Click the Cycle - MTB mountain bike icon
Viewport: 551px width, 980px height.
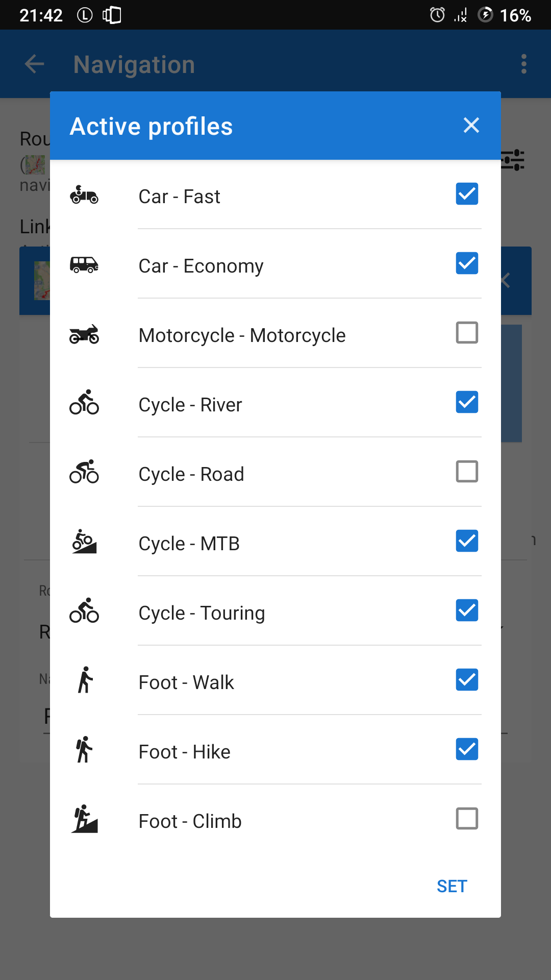click(84, 542)
